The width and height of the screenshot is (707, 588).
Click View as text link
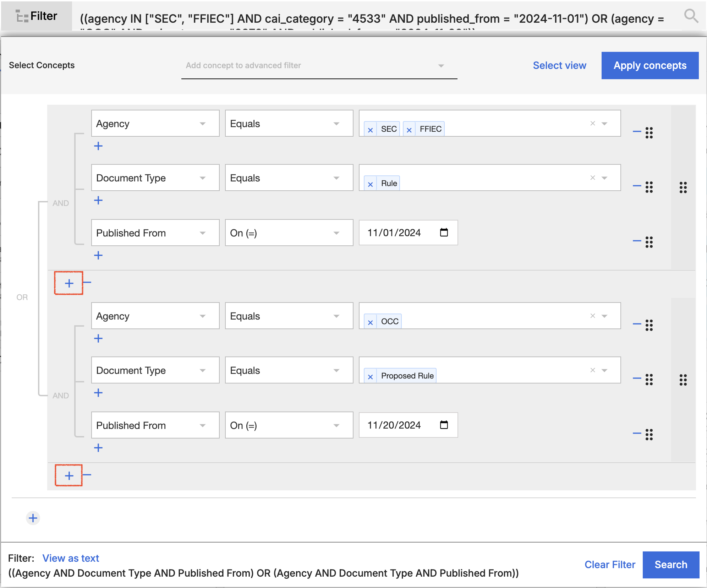71,558
